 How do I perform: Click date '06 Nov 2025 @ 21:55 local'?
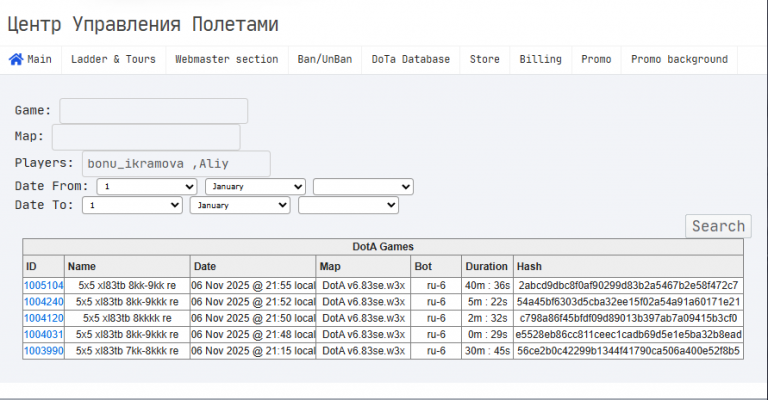253,285
